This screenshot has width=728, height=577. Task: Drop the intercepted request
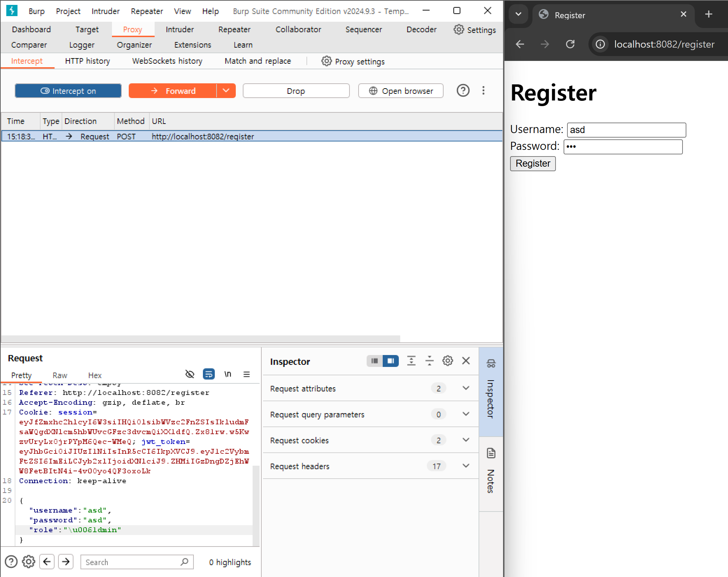[296, 91]
